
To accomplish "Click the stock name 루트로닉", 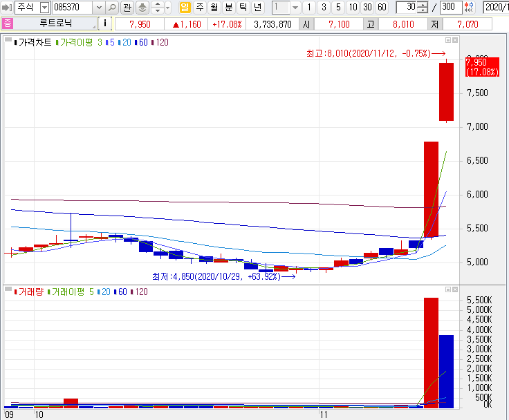I will pos(55,23).
